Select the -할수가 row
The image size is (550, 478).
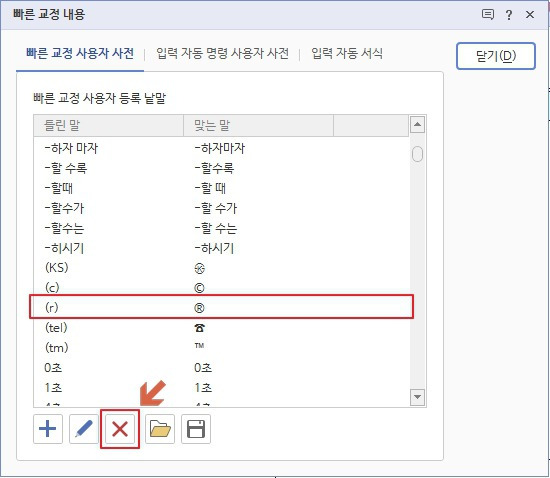pyautogui.click(x=221, y=208)
